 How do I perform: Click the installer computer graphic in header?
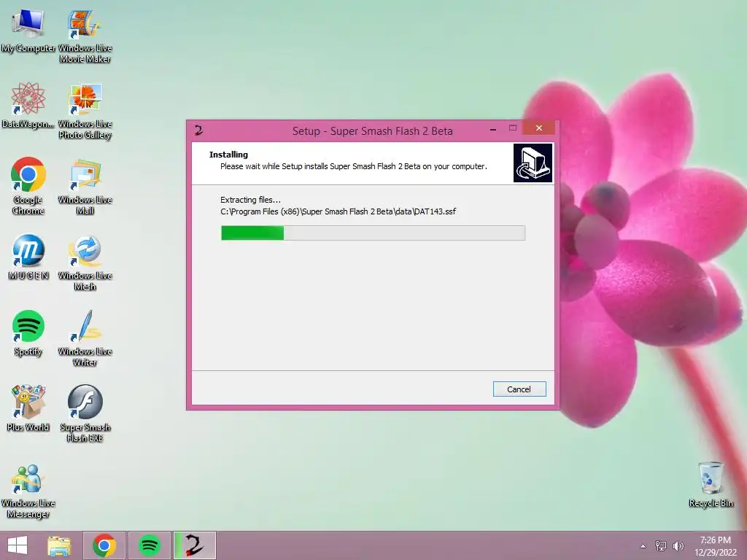[x=533, y=163]
